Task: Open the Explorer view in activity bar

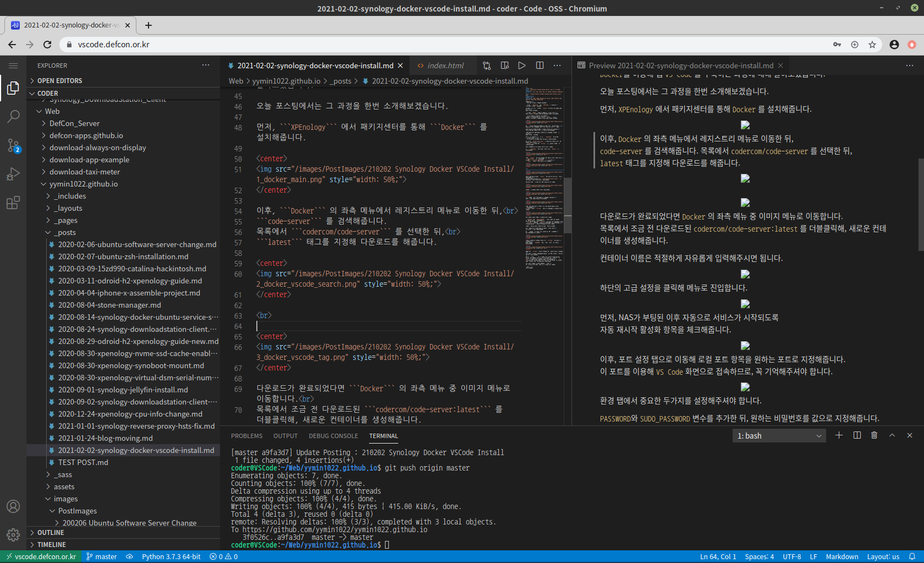Action: (x=13, y=88)
